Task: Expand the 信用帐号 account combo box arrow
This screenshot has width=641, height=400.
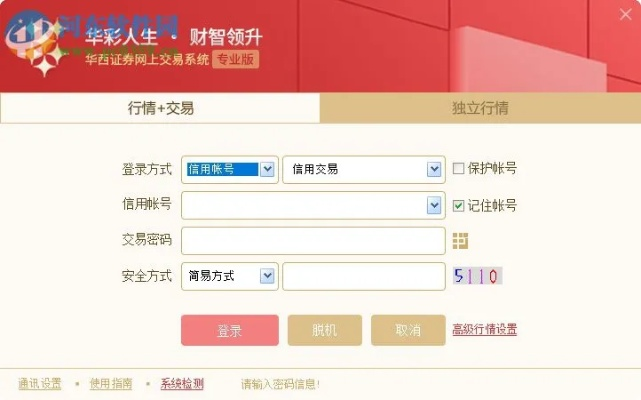Action: pos(434,205)
